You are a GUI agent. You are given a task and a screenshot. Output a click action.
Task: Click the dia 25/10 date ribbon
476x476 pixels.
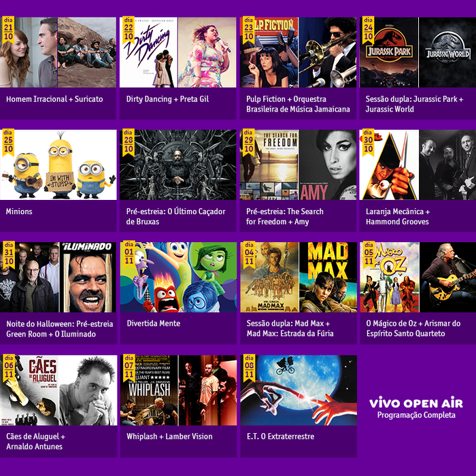coord(8,142)
